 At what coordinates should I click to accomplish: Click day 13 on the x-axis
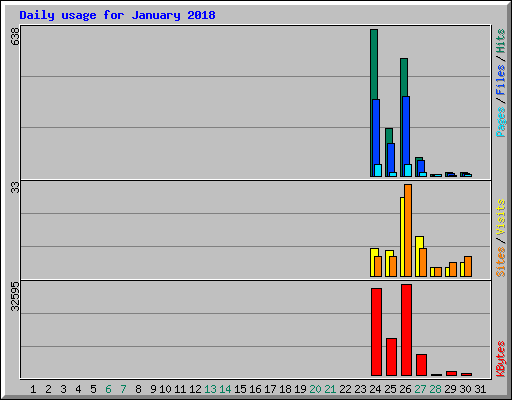[210, 389]
